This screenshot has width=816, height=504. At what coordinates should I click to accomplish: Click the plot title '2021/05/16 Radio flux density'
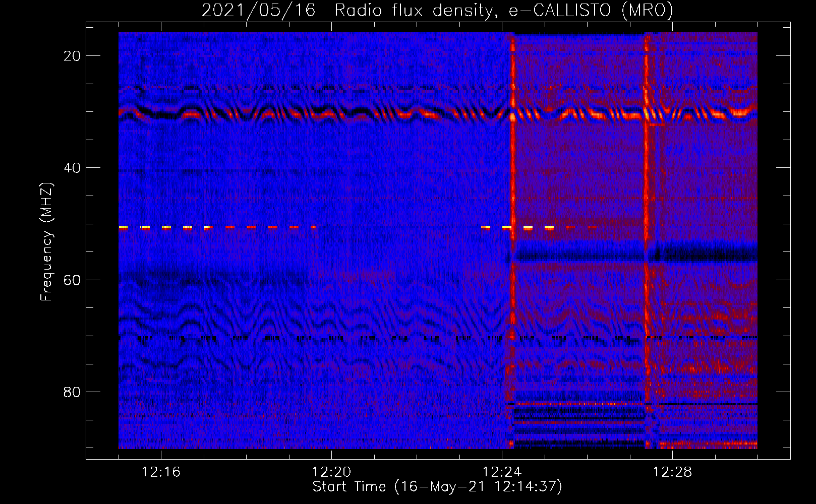tap(437, 10)
